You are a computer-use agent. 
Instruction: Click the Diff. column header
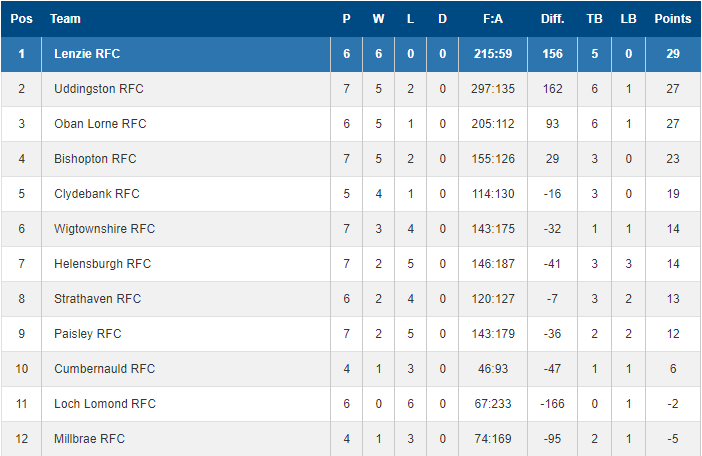coord(552,19)
